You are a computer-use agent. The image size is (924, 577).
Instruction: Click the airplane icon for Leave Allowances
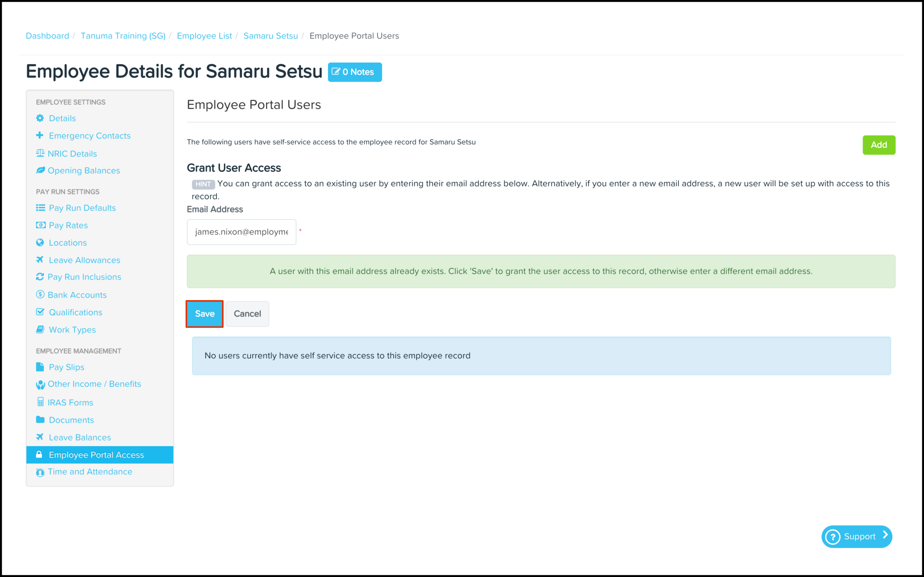[x=40, y=260]
